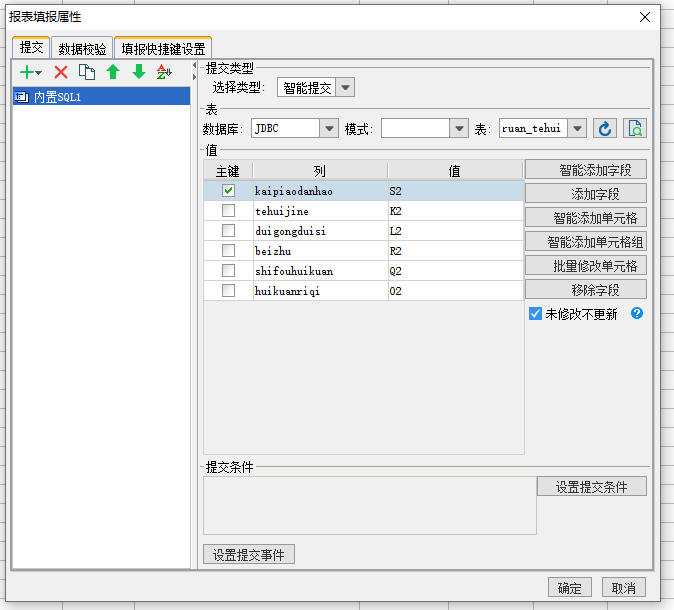Refresh the table list with blue arrow
This screenshot has height=610, width=674.
pyautogui.click(x=605, y=129)
